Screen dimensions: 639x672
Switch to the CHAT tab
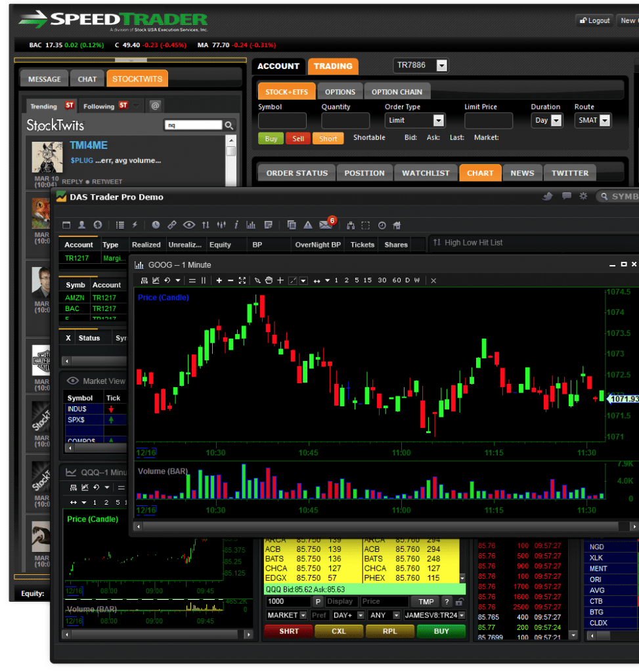pyautogui.click(x=87, y=79)
